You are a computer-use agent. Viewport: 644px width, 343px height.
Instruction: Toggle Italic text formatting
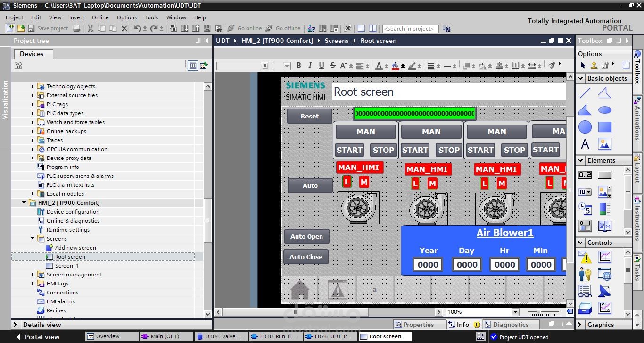pyautogui.click(x=310, y=66)
